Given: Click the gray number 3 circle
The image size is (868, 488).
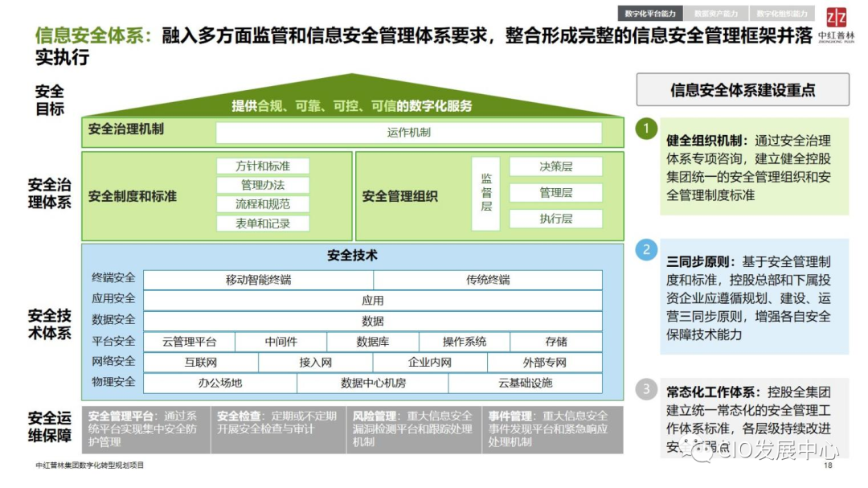Looking at the screenshot, I should click(x=646, y=389).
